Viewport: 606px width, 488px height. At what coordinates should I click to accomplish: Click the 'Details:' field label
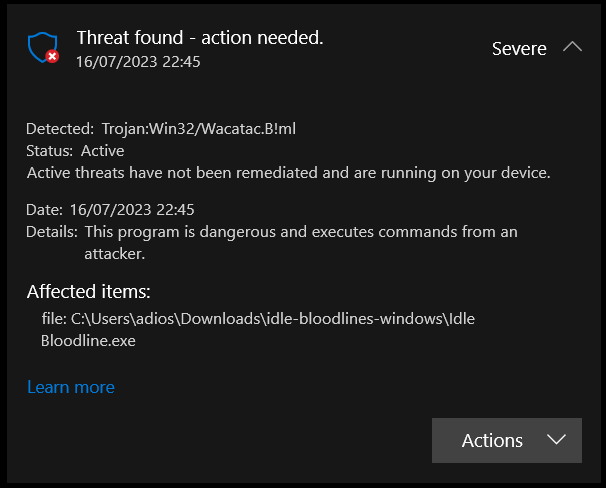click(52, 232)
